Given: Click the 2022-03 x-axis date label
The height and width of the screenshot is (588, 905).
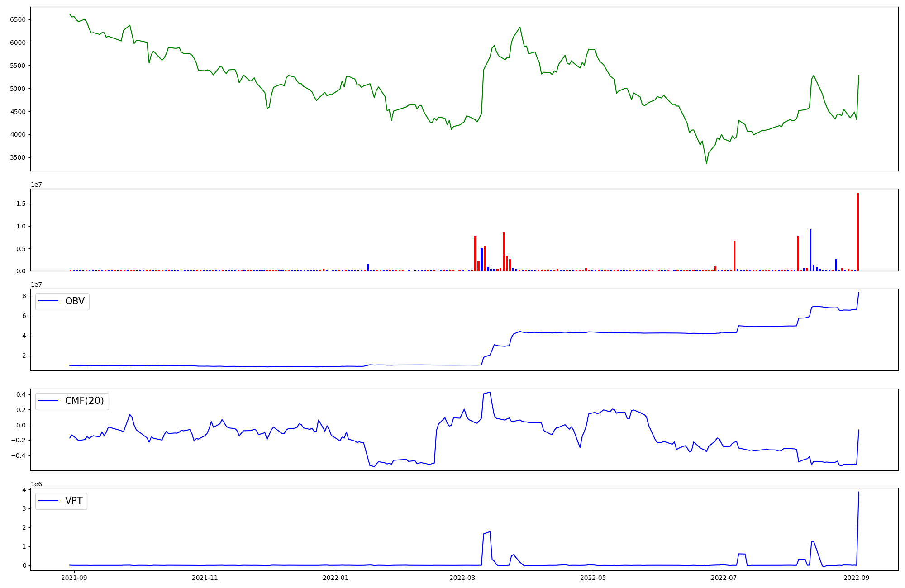Looking at the screenshot, I should click(x=462, y=578).
